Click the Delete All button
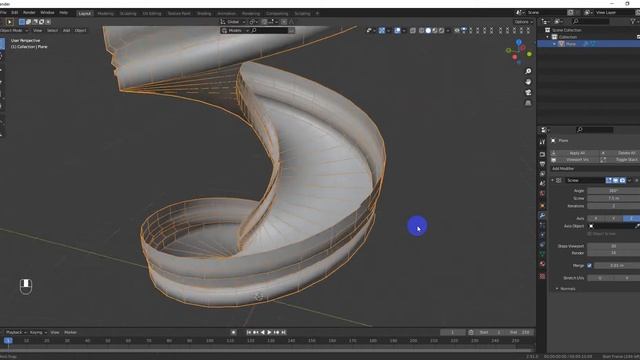 pyautogui.click(x=620, y=153)
